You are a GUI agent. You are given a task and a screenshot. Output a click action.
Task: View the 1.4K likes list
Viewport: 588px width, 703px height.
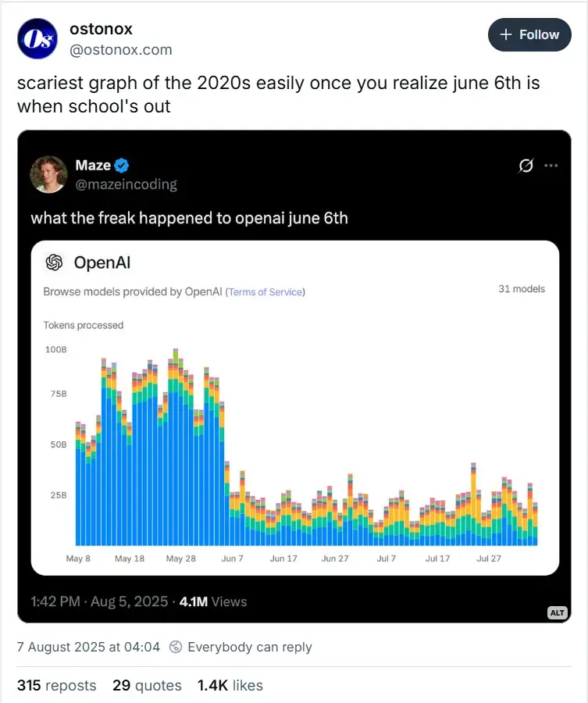(x=230, y=685)
